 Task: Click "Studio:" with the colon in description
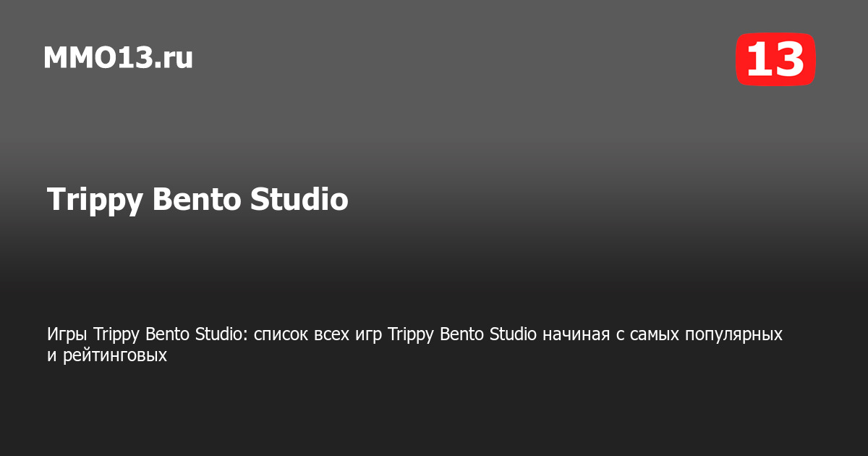tap(222, 334)
